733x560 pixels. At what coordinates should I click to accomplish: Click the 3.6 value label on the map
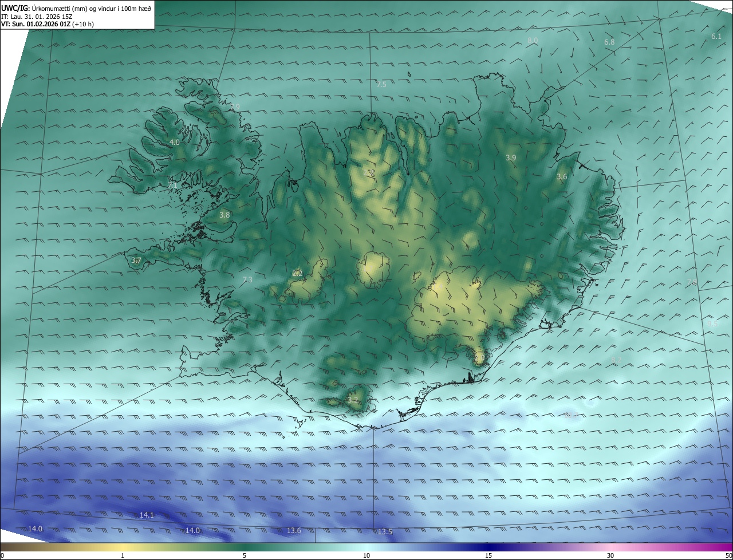[x=562, y=177]
